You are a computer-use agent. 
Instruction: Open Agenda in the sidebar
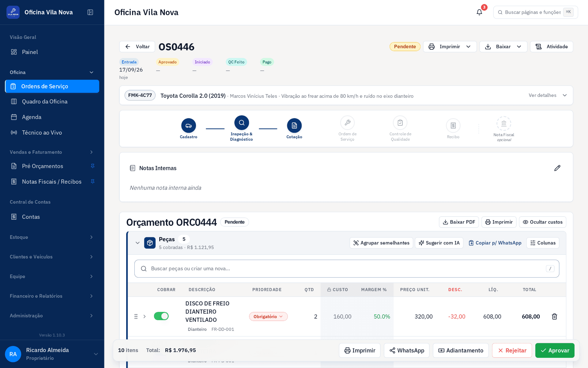point(52,117)
